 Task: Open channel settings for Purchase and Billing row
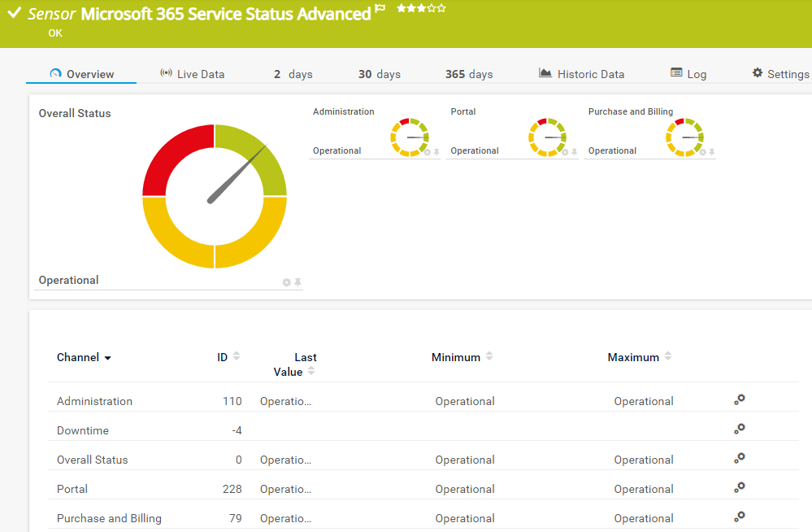(x=739, y=517)
